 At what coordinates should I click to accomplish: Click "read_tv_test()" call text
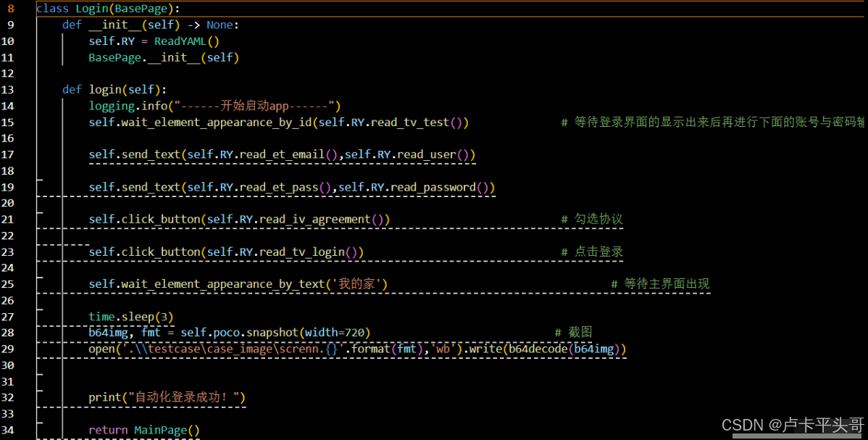coord(420,123)
